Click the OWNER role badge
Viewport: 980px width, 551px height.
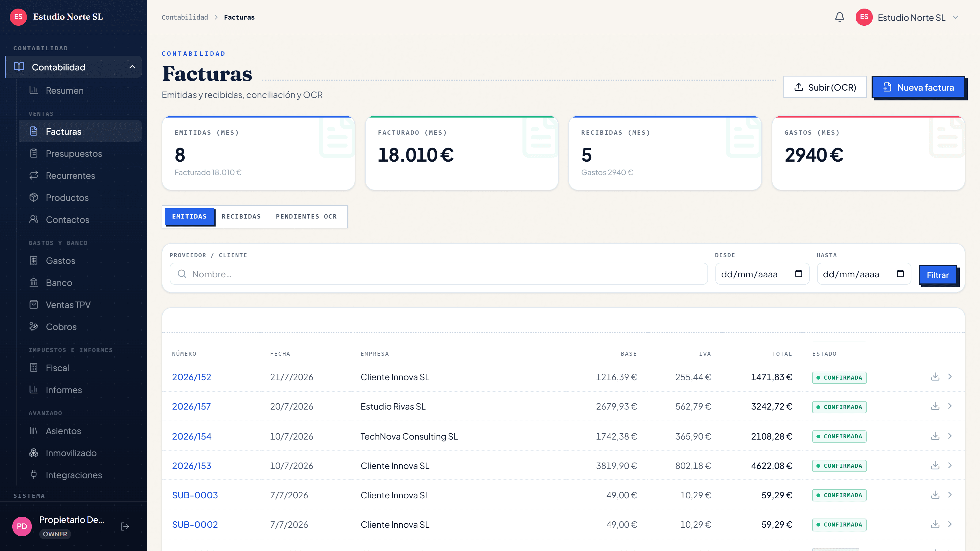[55, 534]
